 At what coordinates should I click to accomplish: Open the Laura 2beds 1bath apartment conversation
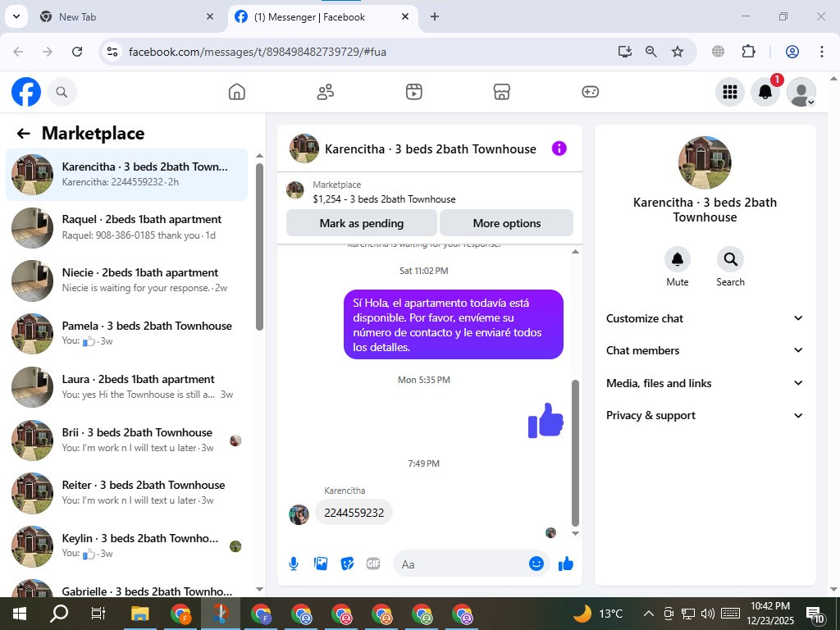pyautogui.click(x=127, y=387)
